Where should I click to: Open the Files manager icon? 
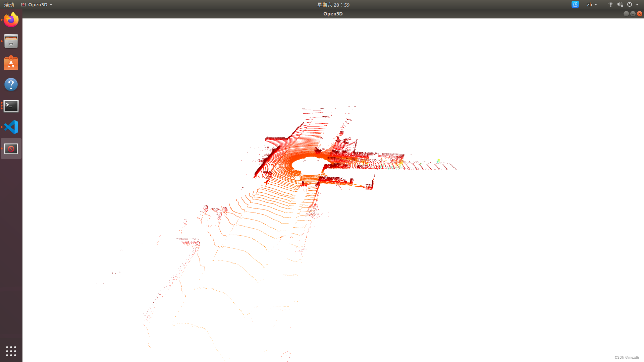click(x=11, y=41)
